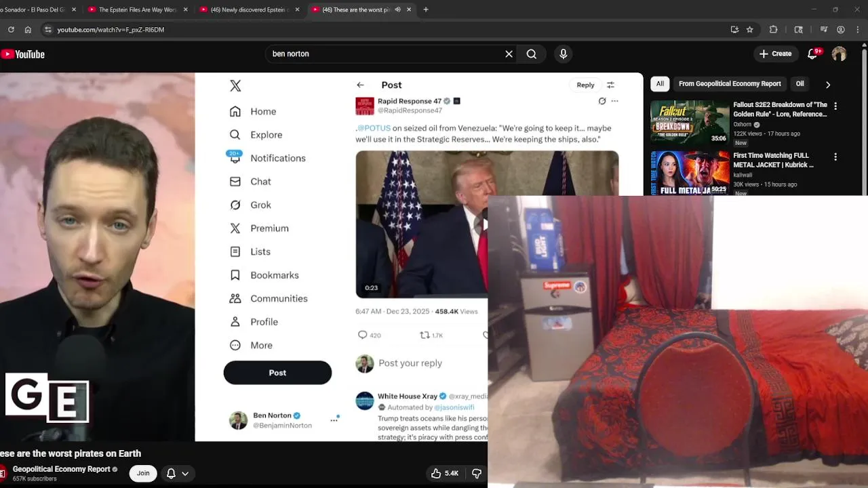
Task: Run the search with the magnifier button
Action: pyautogui.click(x=532, y=54)
